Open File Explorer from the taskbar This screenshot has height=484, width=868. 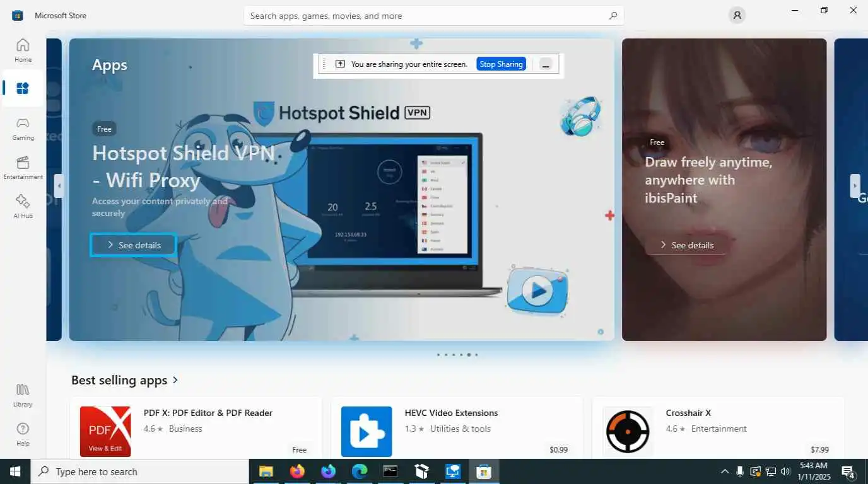pos(266,471)
